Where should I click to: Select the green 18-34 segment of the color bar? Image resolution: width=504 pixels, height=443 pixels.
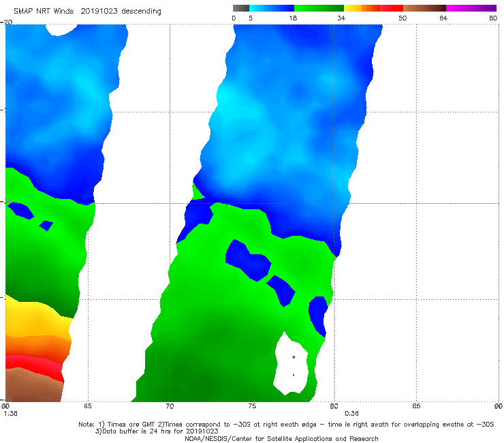[319, 8]
